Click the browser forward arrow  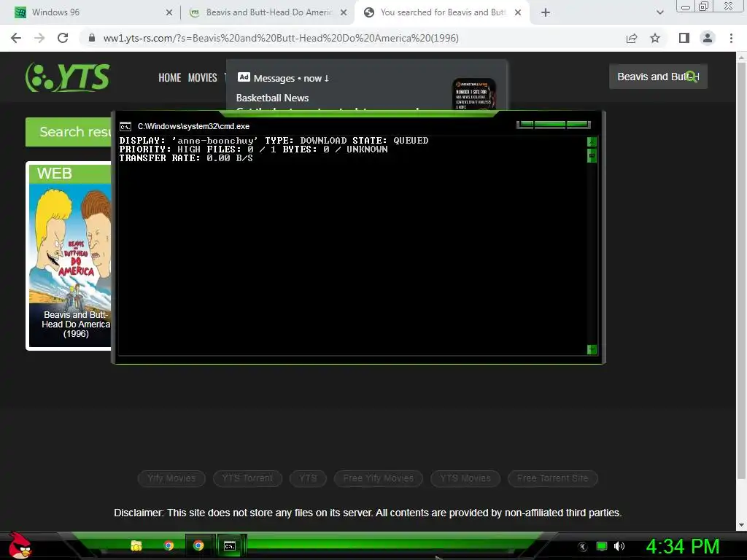[x=39, y=38]
